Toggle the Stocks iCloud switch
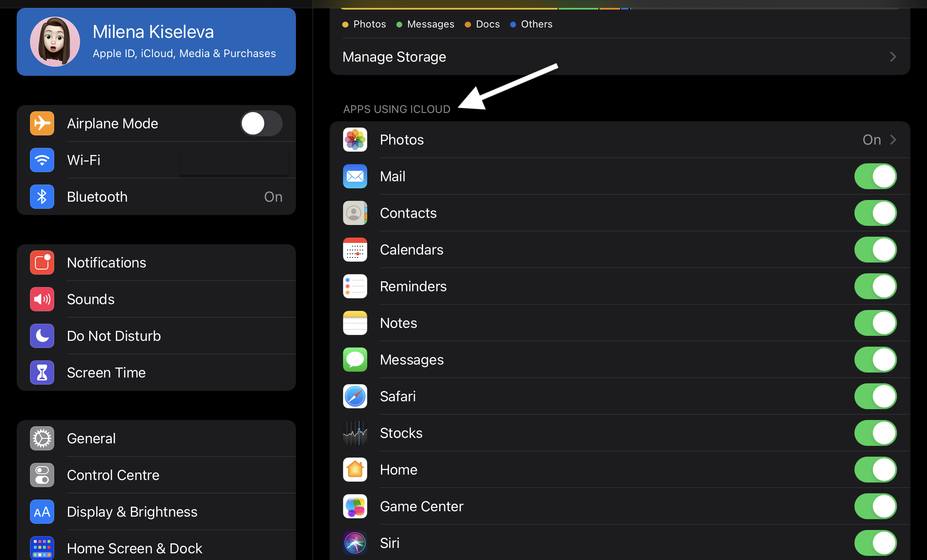Image resolution: width=927 pixels, height=560 pixels. coord(875,433)
